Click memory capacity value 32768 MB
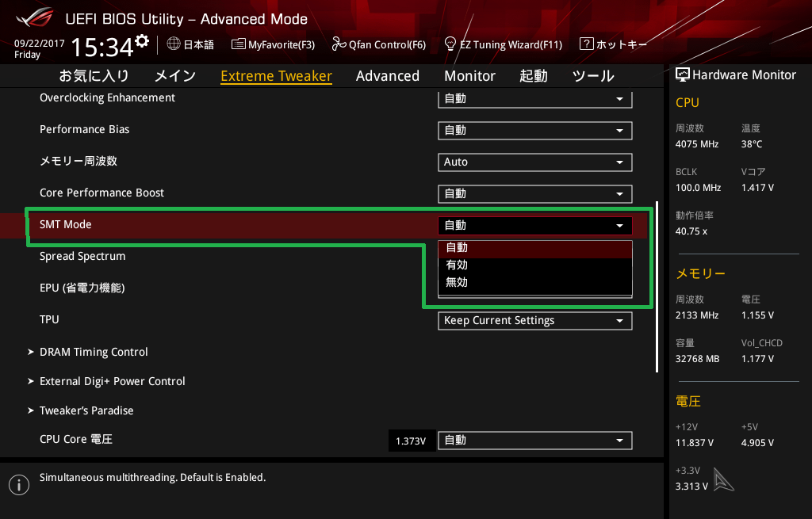 coord(698,359)
